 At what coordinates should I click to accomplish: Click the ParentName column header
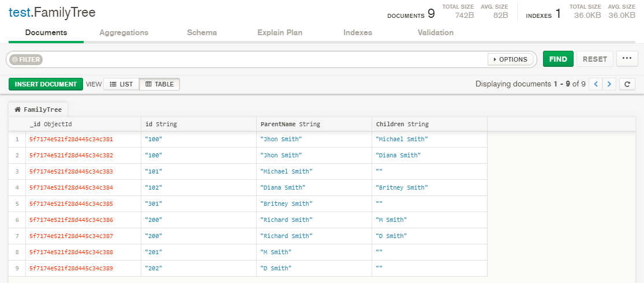click(x=290, y=124)
